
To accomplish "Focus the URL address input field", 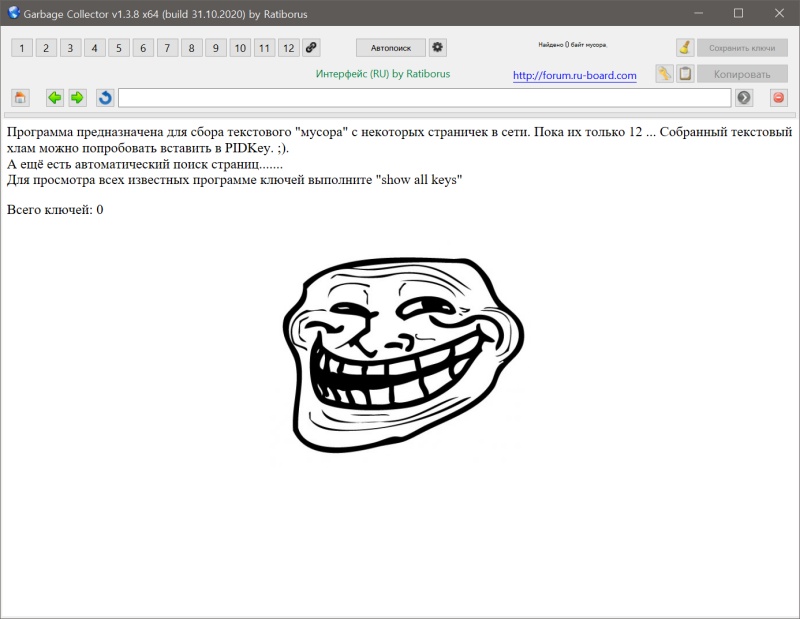I will (424, 97).
